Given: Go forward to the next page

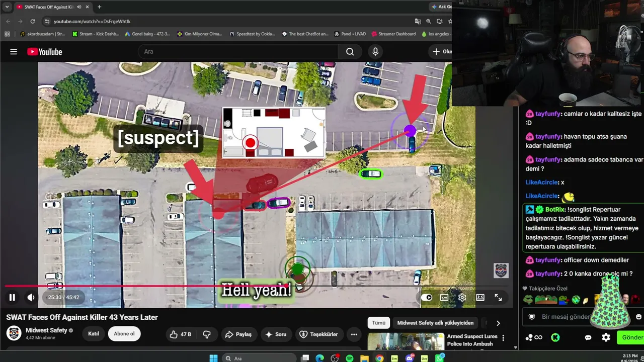Looking at the screenshot, I should (x=20, y=22).
